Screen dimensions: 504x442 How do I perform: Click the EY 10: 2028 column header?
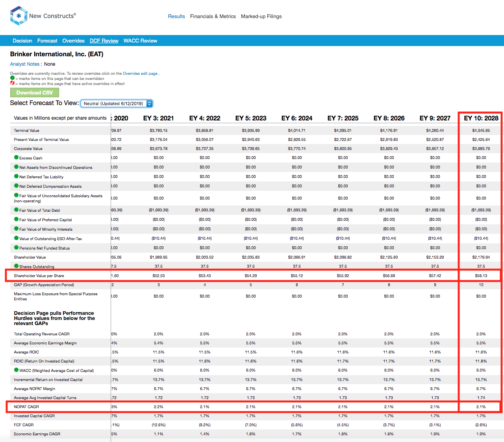click(481, 118)
